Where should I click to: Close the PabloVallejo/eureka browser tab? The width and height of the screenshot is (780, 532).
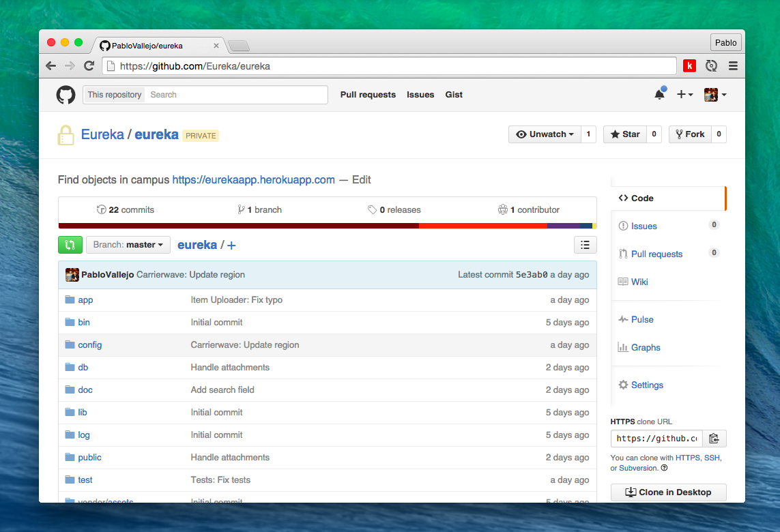click(216, 46)
